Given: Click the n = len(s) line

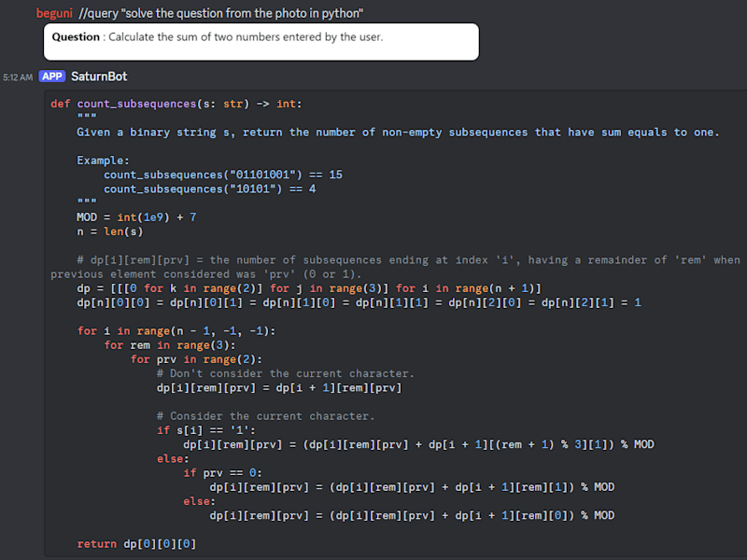Looking at the screenshot, I should (x=109, y=231).
